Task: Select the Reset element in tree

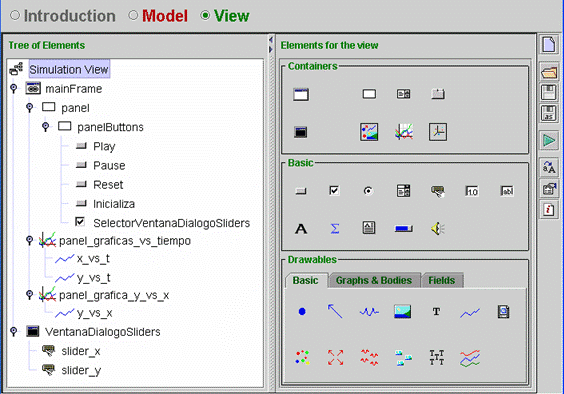Action: 108,185
